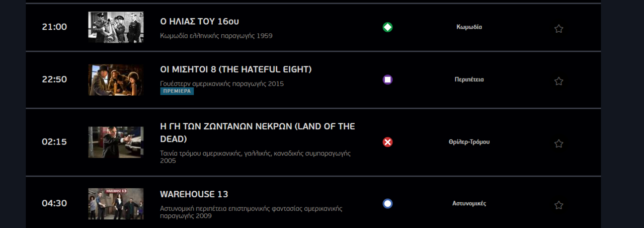Open the WAREHOUSE 13 title link
Image resolution: width=644 pixels, height=228 pixels.
point(194,194)
